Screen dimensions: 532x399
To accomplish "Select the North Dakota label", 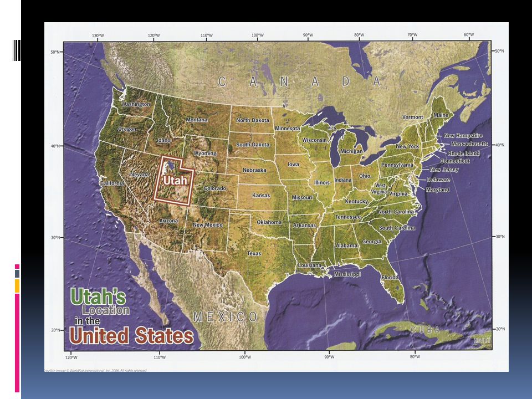I will click(253, 120).
